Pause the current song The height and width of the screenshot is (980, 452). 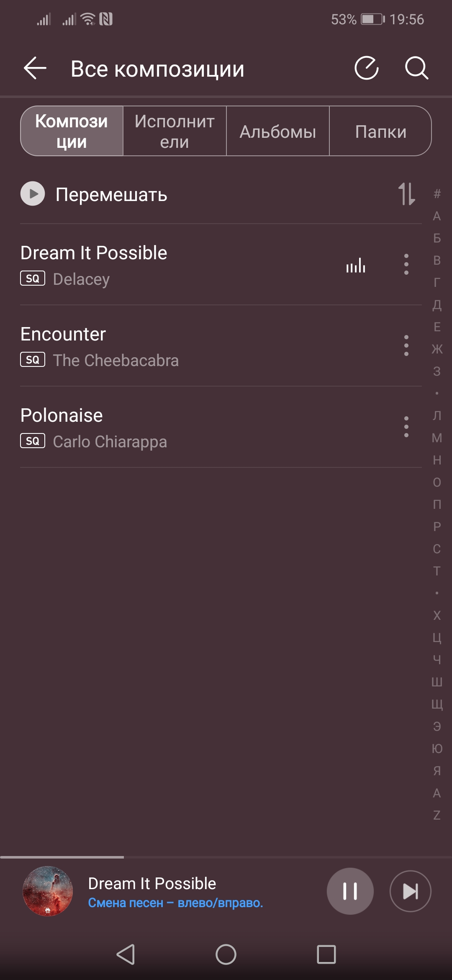tap(350, 891)
